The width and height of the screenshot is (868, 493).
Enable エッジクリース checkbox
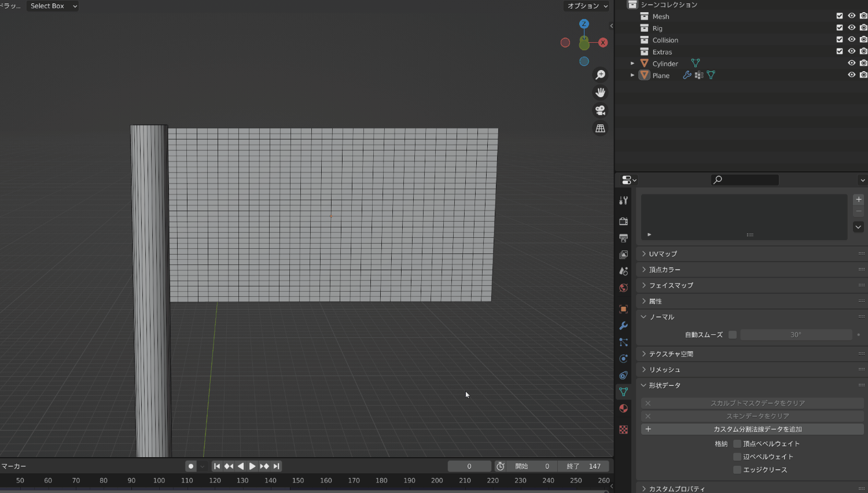tap(737, 470)
